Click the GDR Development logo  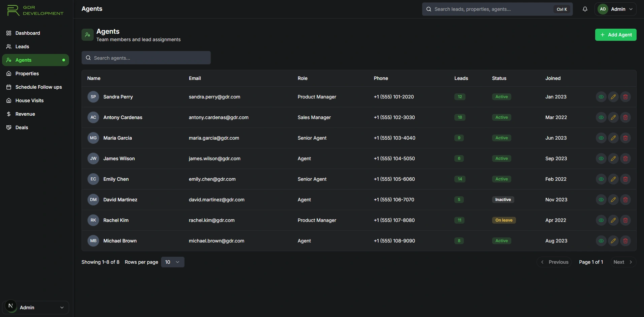(35, 10)
